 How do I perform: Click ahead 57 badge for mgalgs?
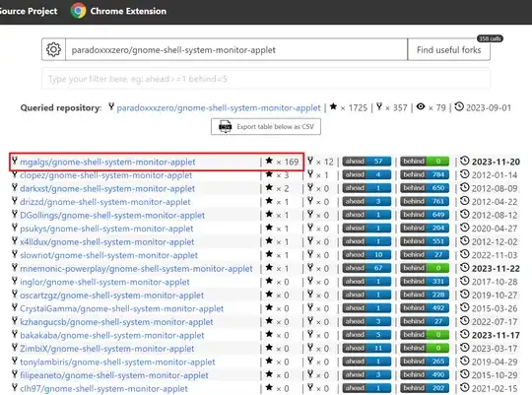(x=366, y=162)
